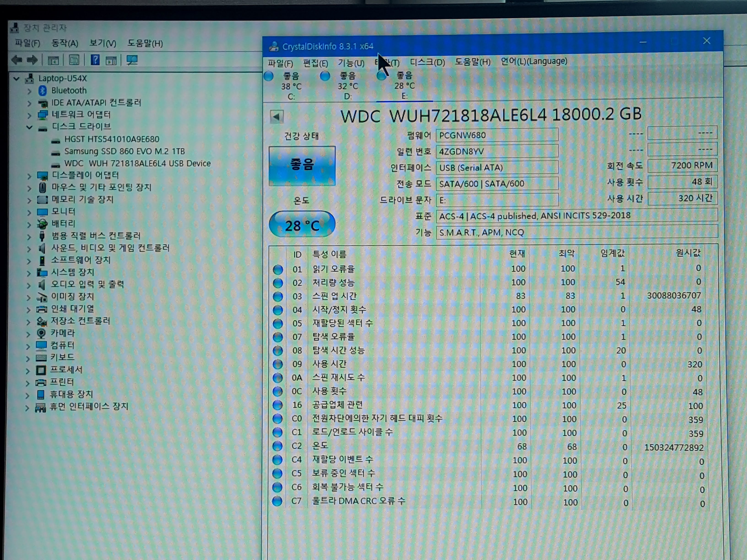Click the 특성 이름 column header

click(x=329, y=254)
